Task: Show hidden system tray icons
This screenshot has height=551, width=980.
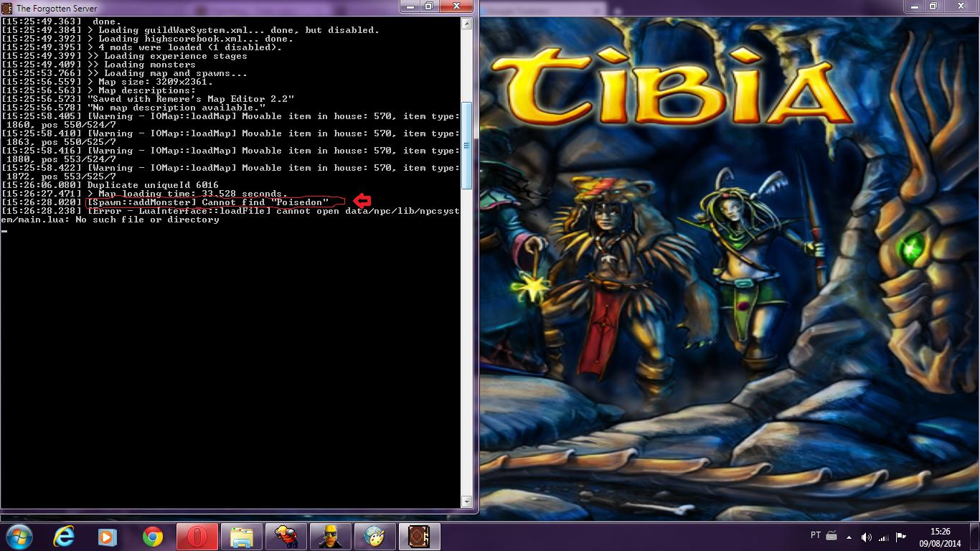Action: point(850,537)
